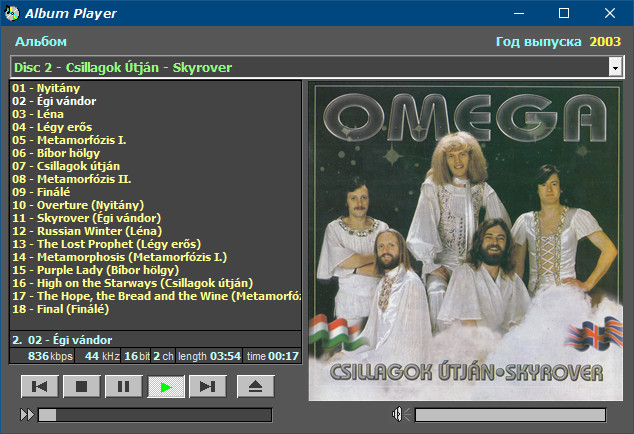Click the '16 bit' depth readout
Image resolution: width=634 pixels, height=434 pixels.
137,356
